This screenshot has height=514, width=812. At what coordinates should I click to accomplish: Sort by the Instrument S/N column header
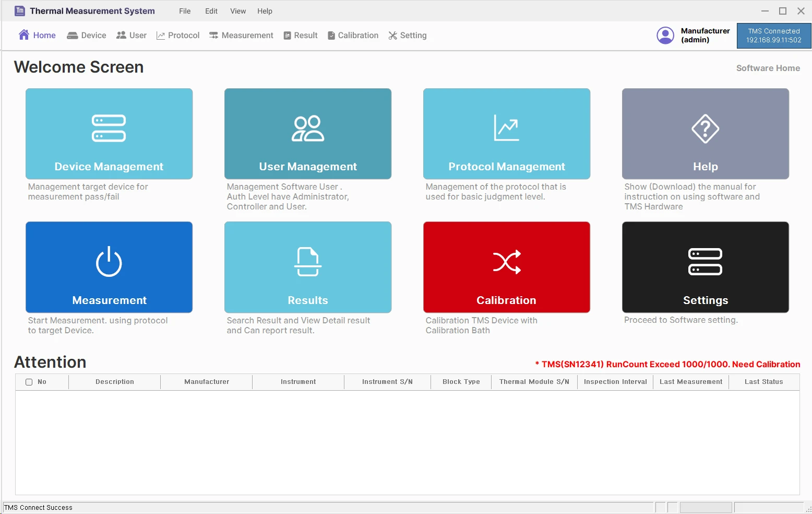tap(387, 382)
